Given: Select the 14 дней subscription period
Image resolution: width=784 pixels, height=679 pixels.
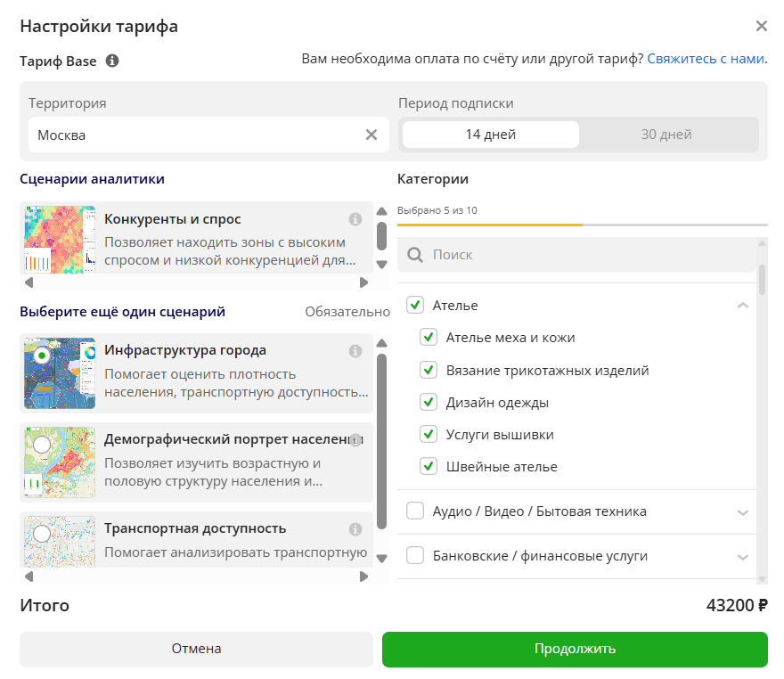Looking at the screenshot, I should click(490, 135).
